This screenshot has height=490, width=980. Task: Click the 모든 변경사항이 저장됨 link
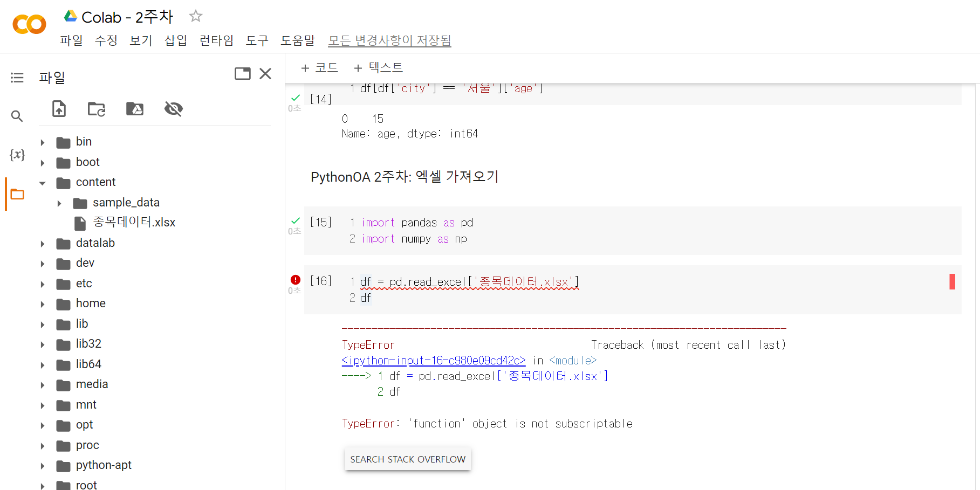tap(389, 40)
